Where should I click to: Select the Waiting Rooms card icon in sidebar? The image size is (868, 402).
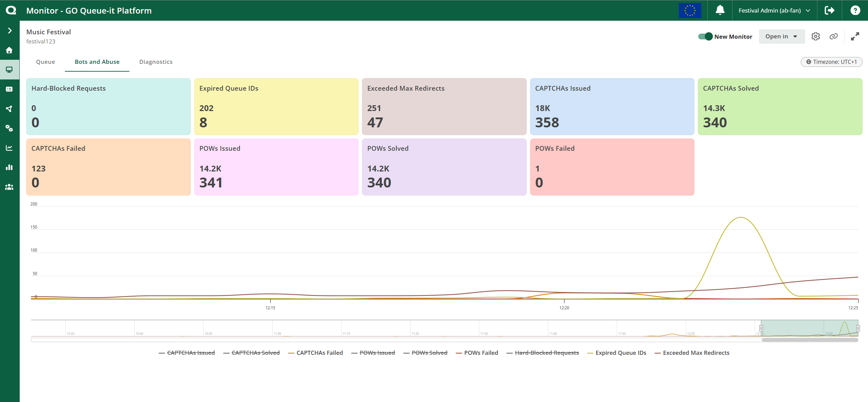10,89
